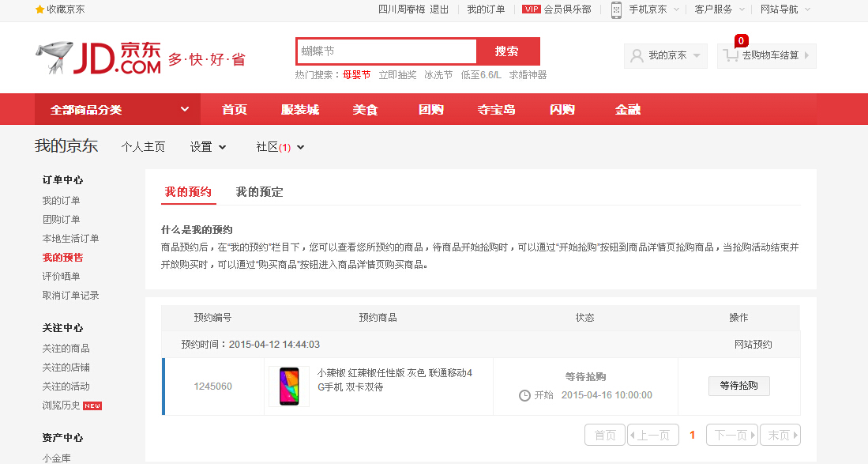
Task: Switch to the 我的预定 tab
Action: [259, 192]
